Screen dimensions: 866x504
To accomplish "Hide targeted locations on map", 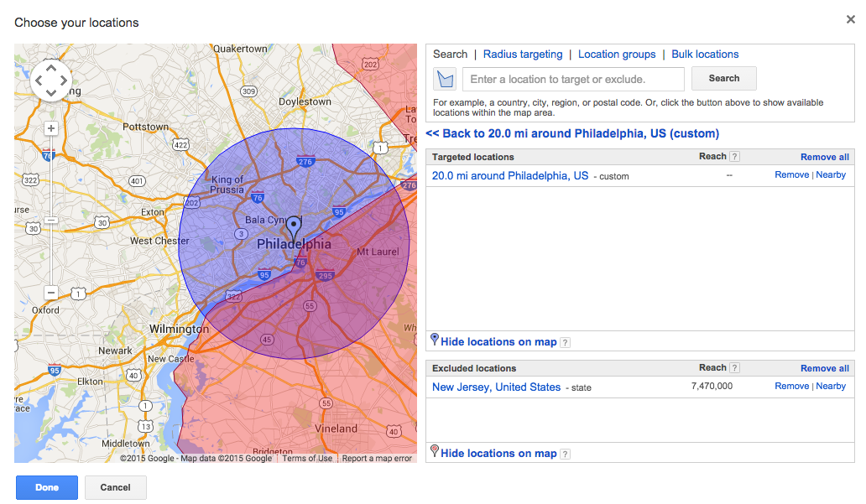I will click(x=498, y=342).
